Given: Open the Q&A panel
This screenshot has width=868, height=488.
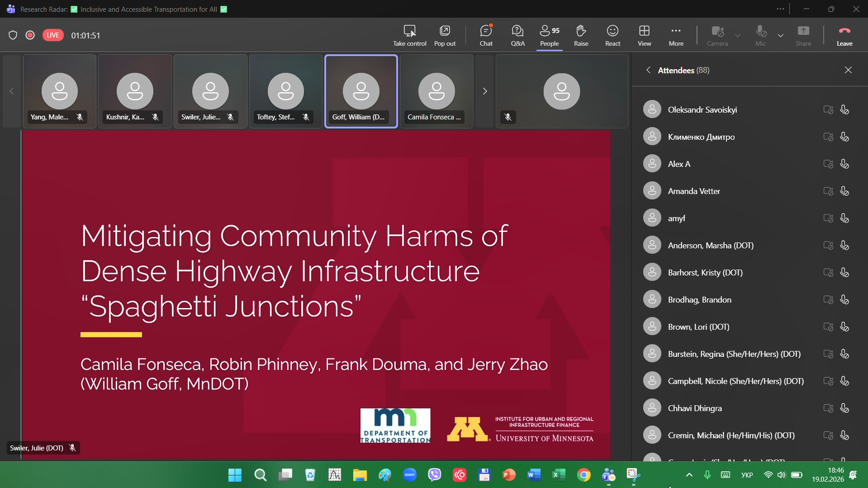Looking at the screenshot, I should 517,35.
